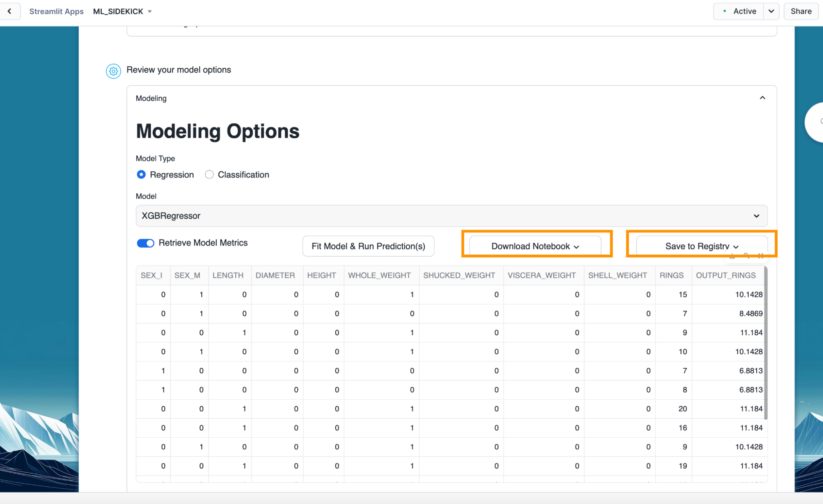
Task: Toggle Retrieve Model Metrics switch
Action: tap(145, 243)
